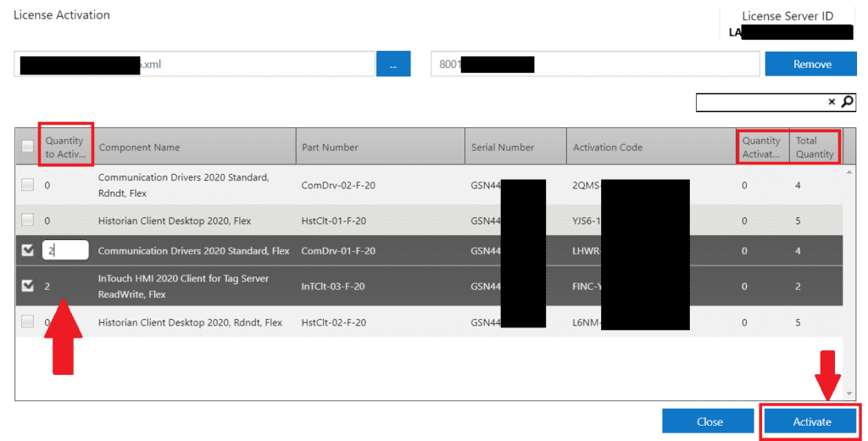Sort by Total Quantity column header
This screenshot has height=441, width=868.
pyautogui.click(x=815, y=147)
